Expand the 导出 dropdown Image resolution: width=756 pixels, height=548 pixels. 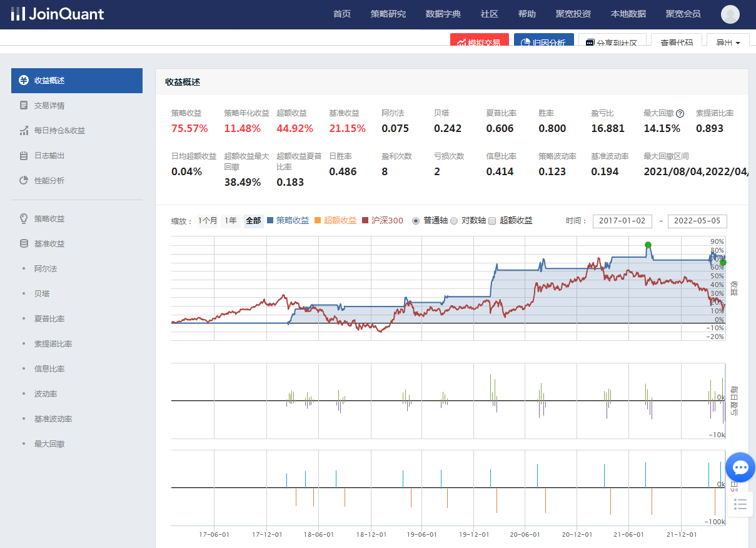coord(728,43)
